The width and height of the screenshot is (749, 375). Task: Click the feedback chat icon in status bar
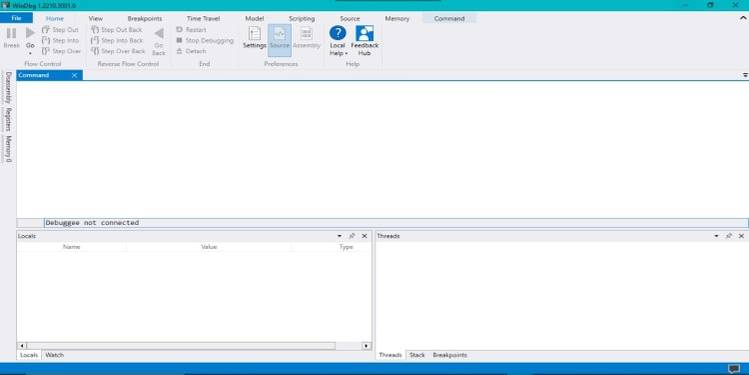pos(734,368)
